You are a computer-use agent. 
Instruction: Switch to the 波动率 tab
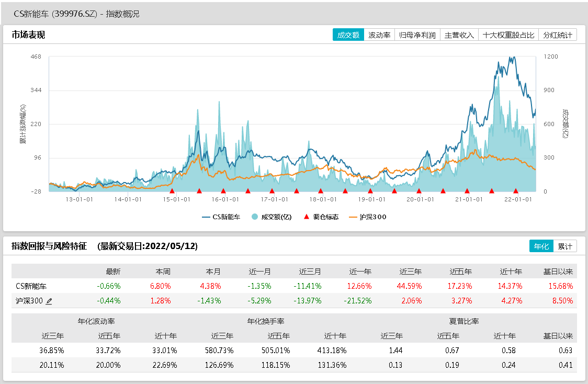pos(379,35)
